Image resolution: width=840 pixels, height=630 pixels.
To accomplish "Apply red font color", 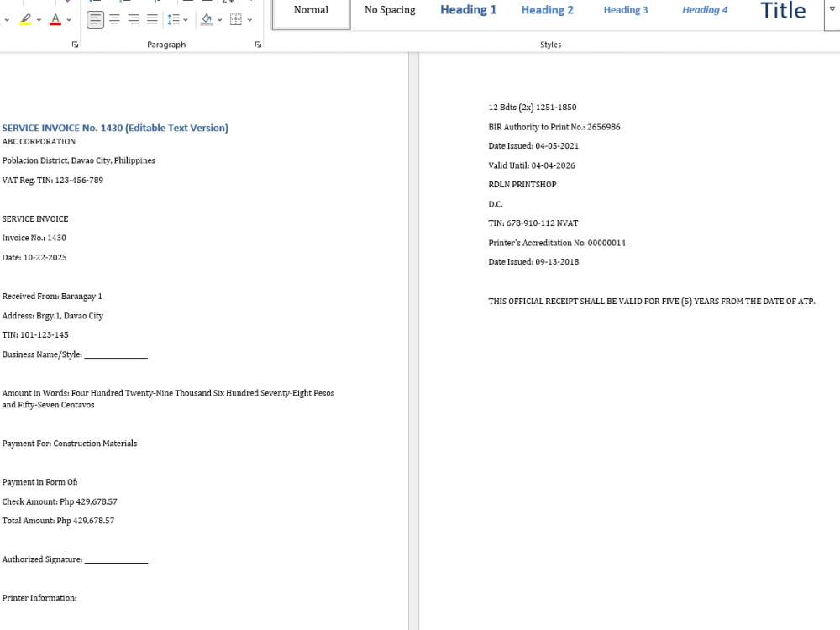I will (55, 20).
